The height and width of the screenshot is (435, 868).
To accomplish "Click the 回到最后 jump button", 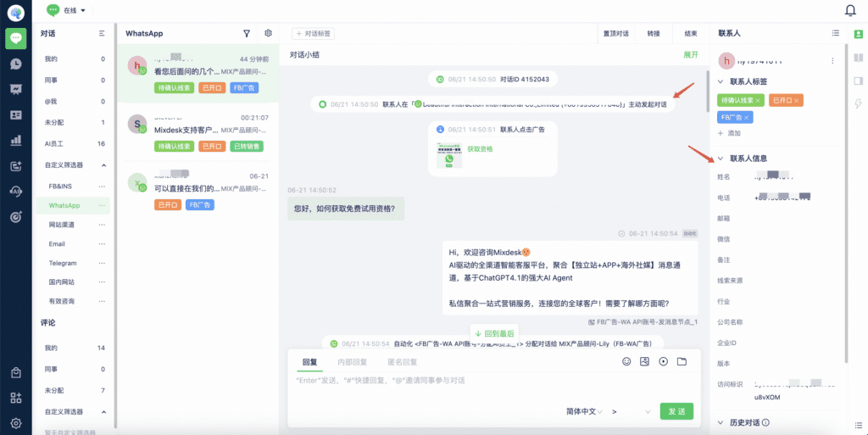I will pyautogui.click(x=494, y=334).
